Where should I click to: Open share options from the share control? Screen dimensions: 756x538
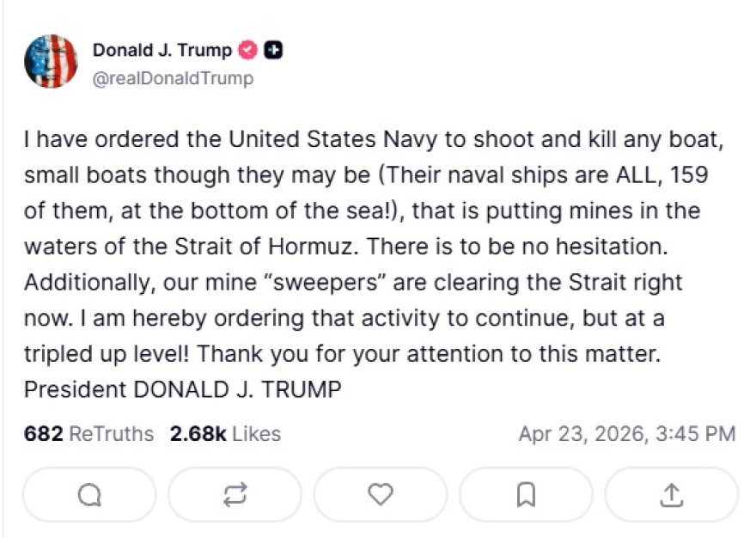[671, 494]
